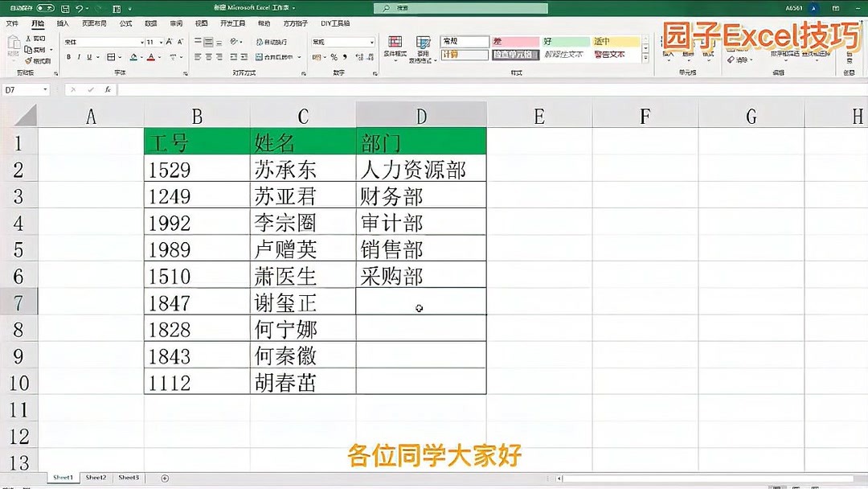The width and height of the screenshot is (868, 489).
Task: Open the 公式 ribbon tab
Action: pyautogui.click(x=125, y=23)
